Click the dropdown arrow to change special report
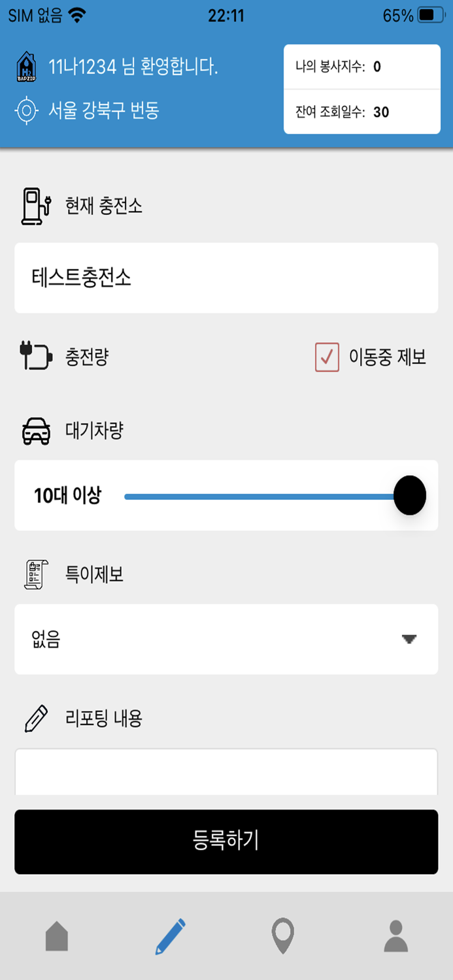Image resolution: width=453 pixels, height=980 pixels. click(x=409, y=639)
